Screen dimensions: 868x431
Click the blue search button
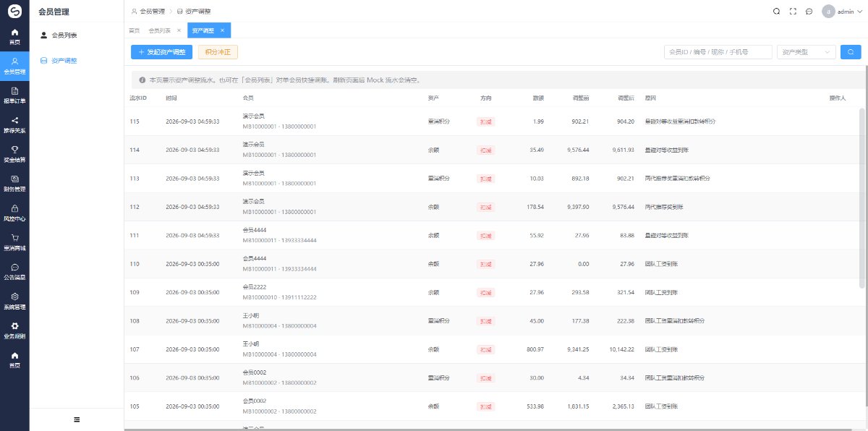tap(851, 52)
